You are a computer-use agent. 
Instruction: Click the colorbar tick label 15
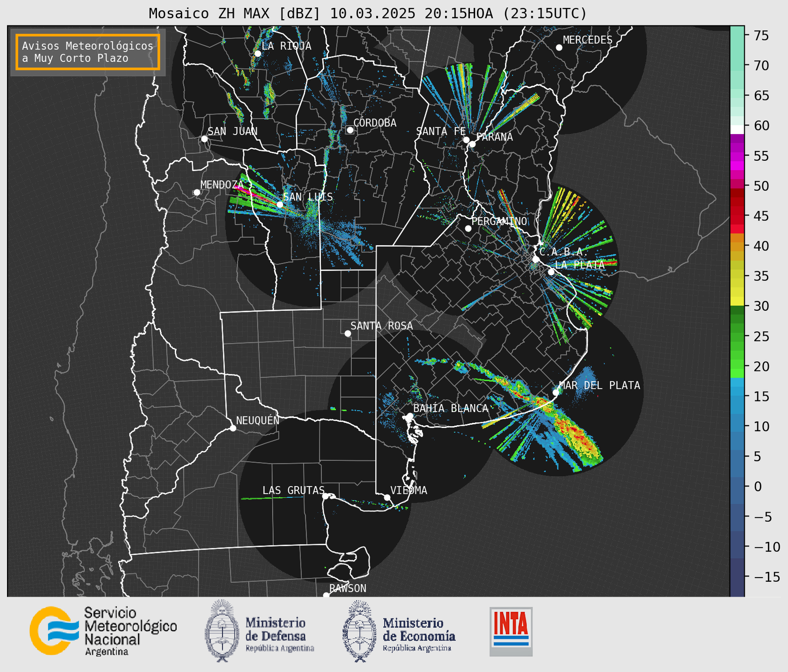(x=761, y=396)
